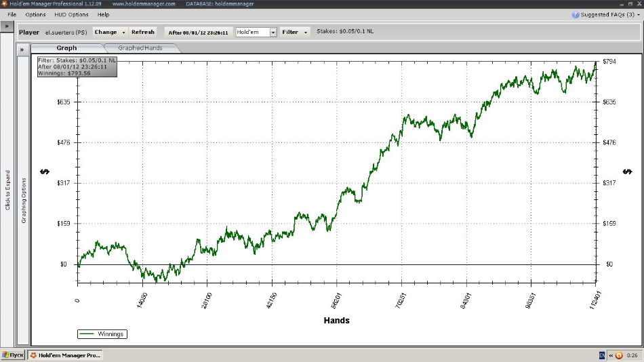Open the Filter dropdown
This screenshot has height=362, width=644.
[295, 32]
